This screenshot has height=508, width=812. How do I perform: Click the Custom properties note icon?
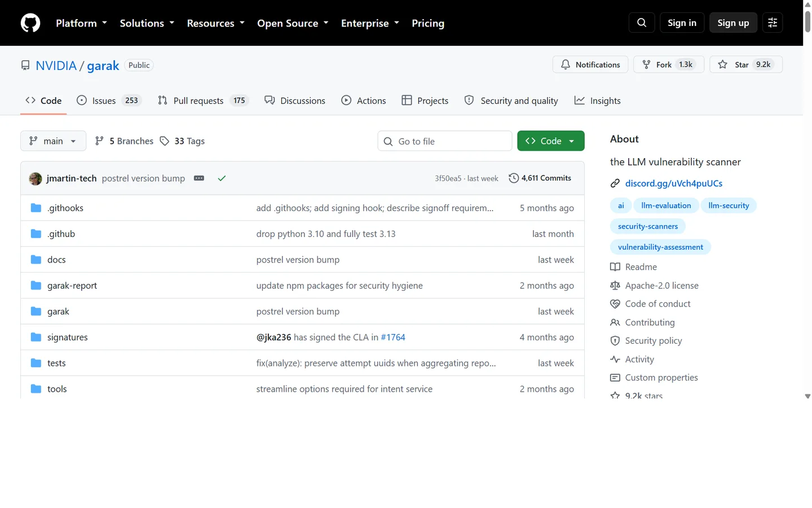point(615,378)
